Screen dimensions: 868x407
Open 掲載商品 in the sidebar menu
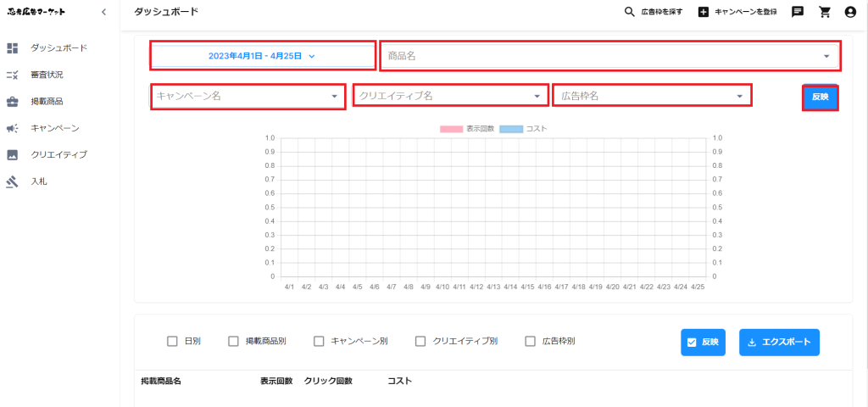(x=47, y=102)
